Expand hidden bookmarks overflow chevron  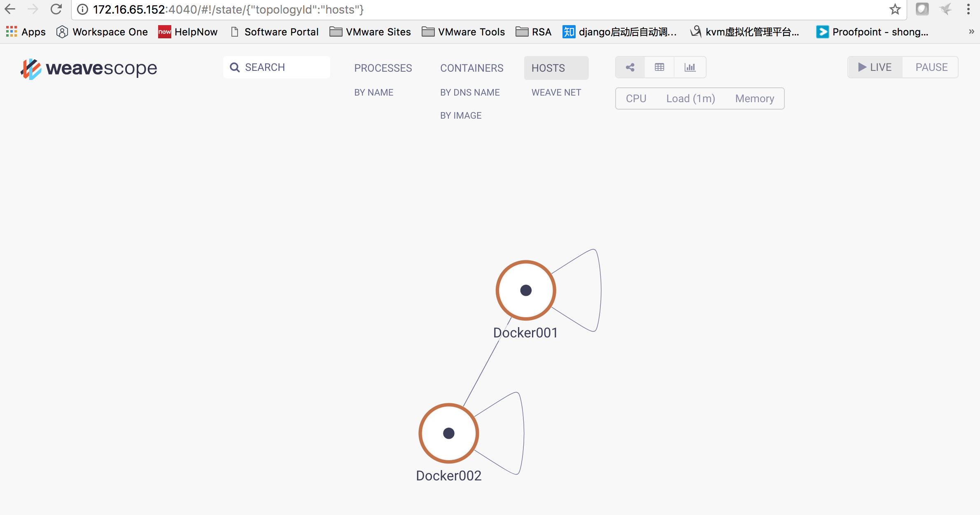[971, 32]
